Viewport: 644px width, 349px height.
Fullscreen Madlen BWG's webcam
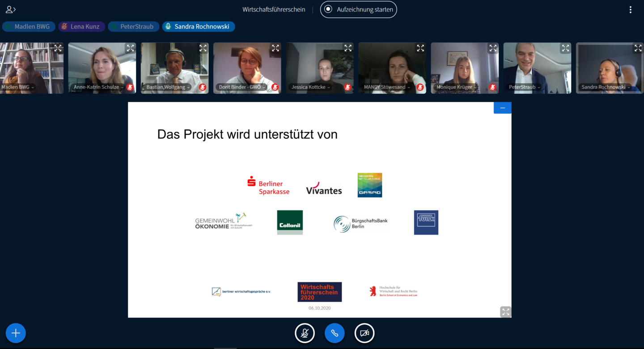58,48
